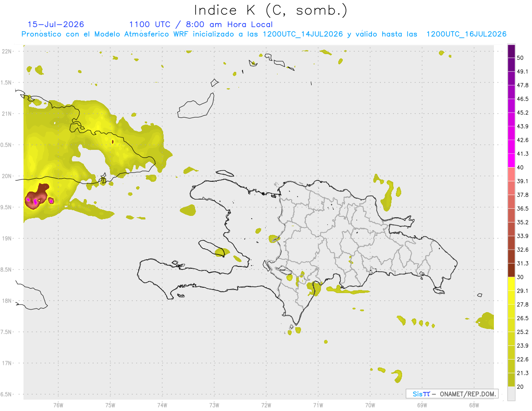Click the colorbar value "46.5"
This screenshot has width=532, height=411.
(x=523, y=99)
